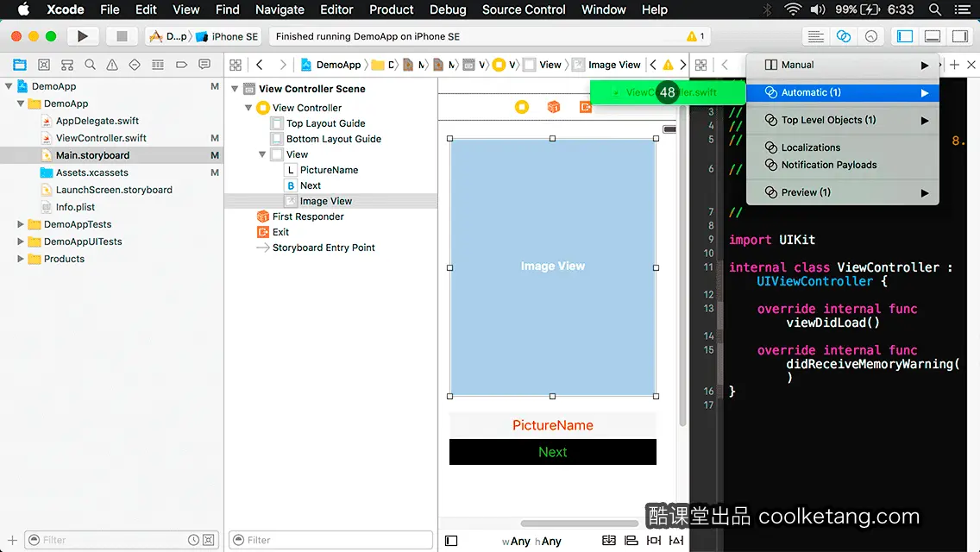This screenshot has width=980, height=552.
Task: Open the Symbol navigator
Action: tap(44, 65)
